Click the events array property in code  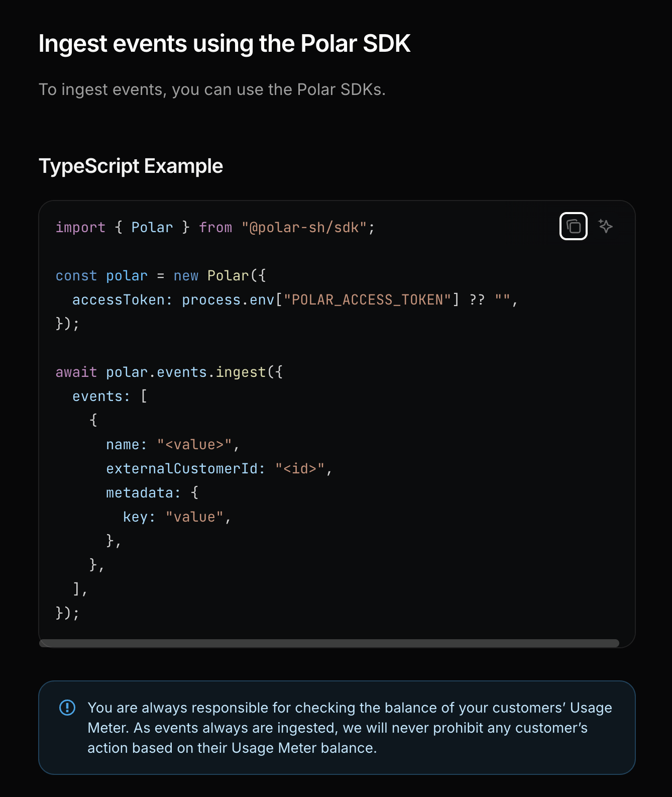pyautogui.click(x=97, y=396)
